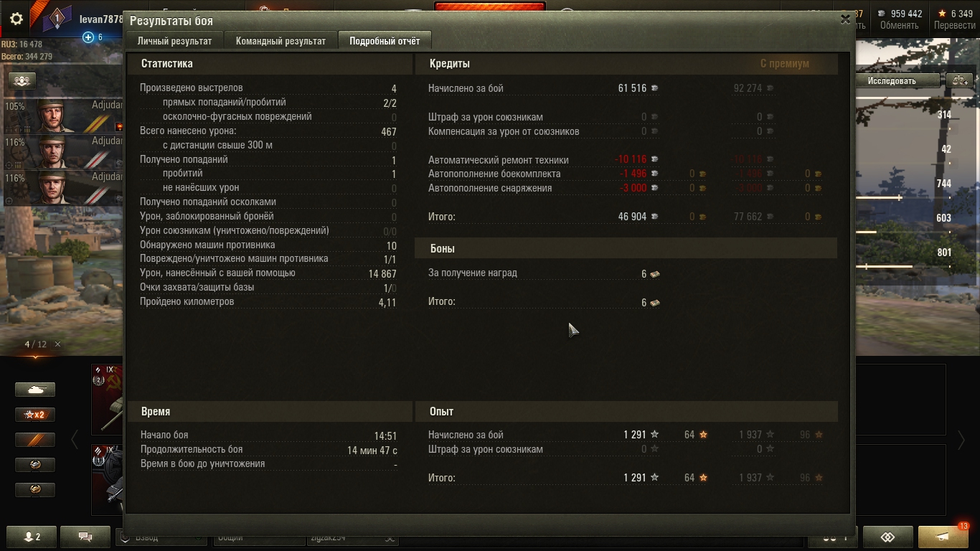Click the Исследовать research button
The width and height of the screenshot is (980, 551).
(x=892, y=80)
